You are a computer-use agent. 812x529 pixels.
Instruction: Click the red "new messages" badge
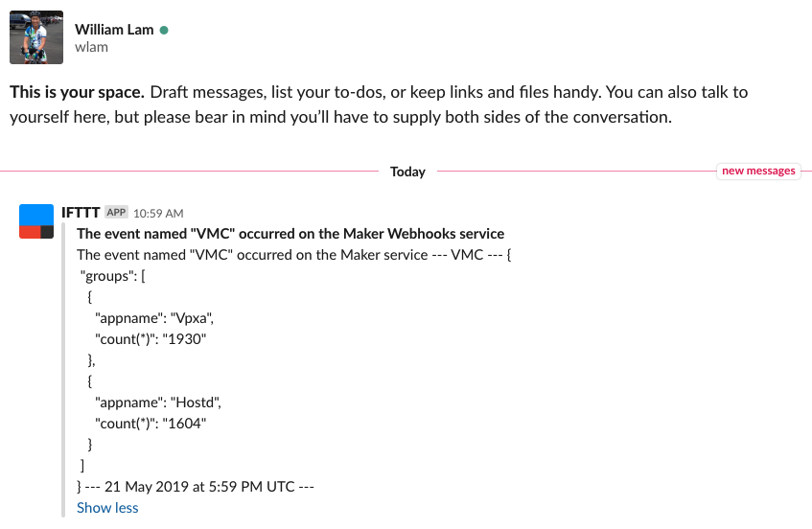[758, 172]
